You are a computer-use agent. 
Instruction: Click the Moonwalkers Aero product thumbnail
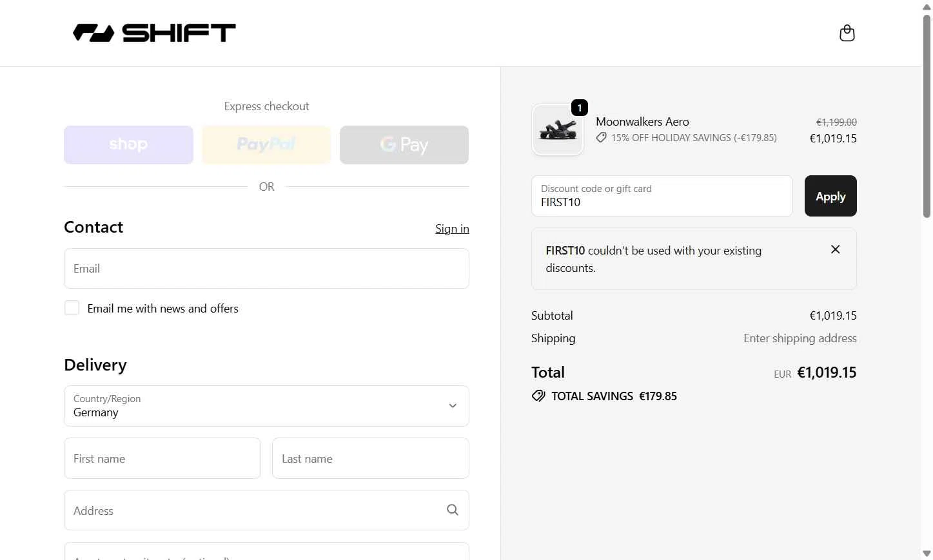pos(558,130)
